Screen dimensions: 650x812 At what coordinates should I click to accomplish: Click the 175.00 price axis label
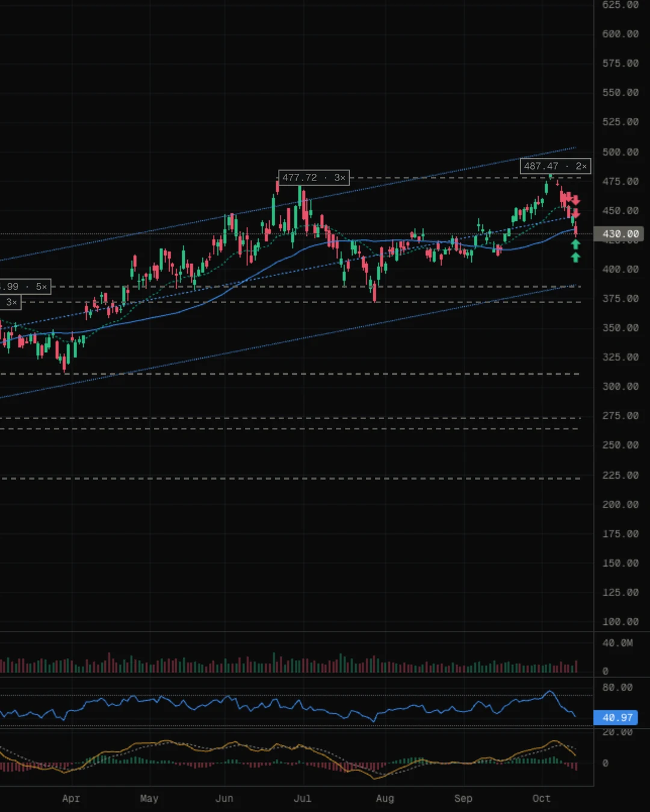(621, 534)
